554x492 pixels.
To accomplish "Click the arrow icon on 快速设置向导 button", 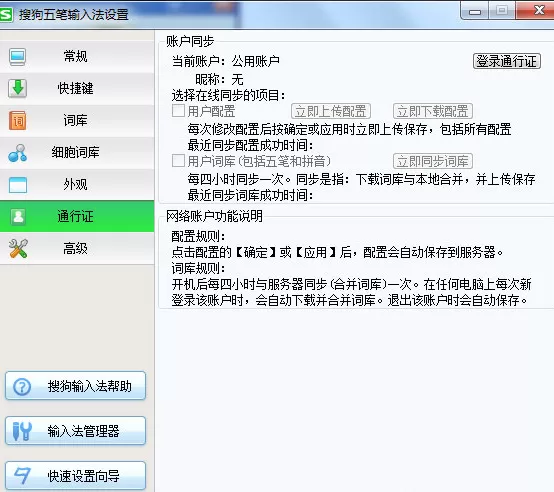I will coord(22,476).
